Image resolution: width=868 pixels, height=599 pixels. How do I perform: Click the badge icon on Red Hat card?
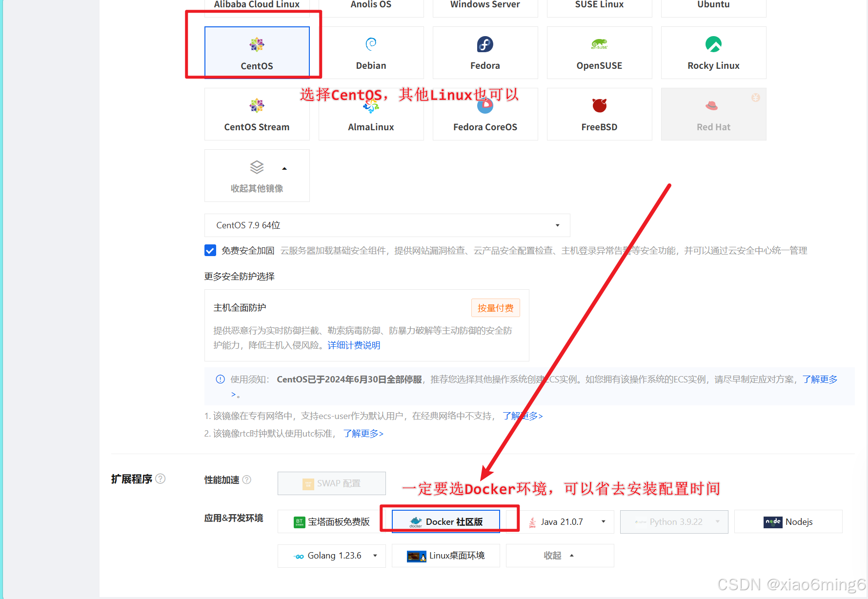pyautogui.click(x=755, y=98)
